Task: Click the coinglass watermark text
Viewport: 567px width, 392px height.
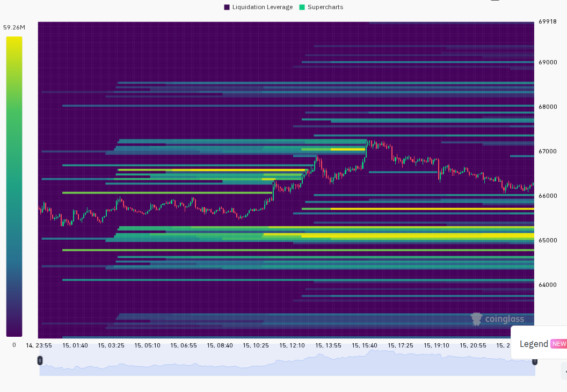Action: (504, 319)
